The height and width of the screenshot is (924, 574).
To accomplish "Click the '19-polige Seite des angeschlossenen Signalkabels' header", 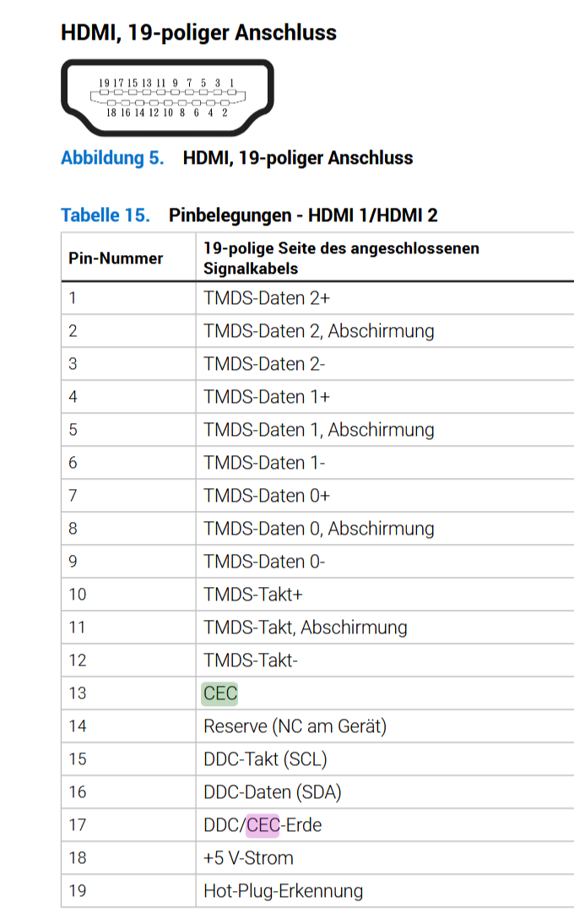I will 342,258.
